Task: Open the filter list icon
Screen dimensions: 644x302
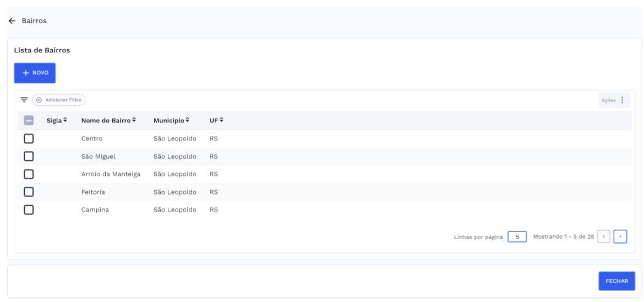Action: (x=24, y=100)
